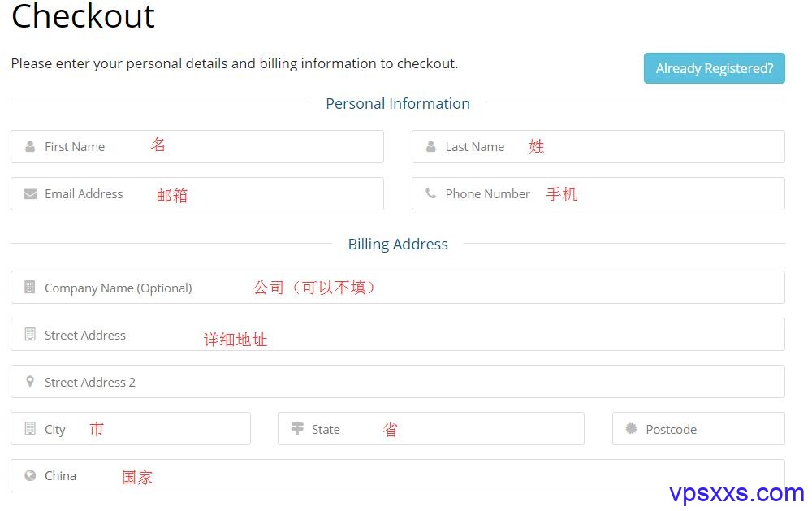Click the Already Registered? button
This screenshot has width=812, height=511.
[714, 68]
